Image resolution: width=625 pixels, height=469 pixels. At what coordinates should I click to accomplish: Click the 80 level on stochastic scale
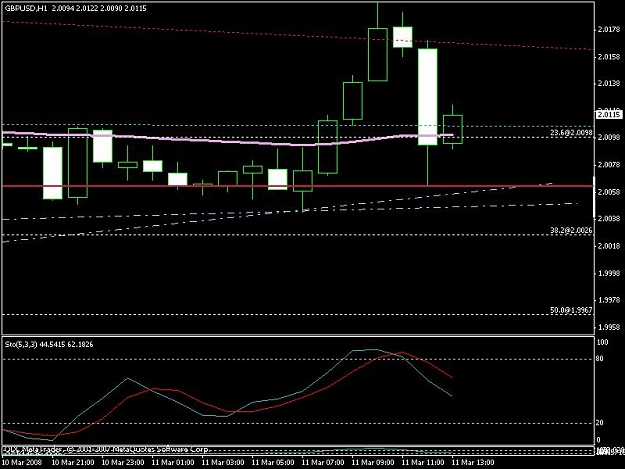[600, 359]
